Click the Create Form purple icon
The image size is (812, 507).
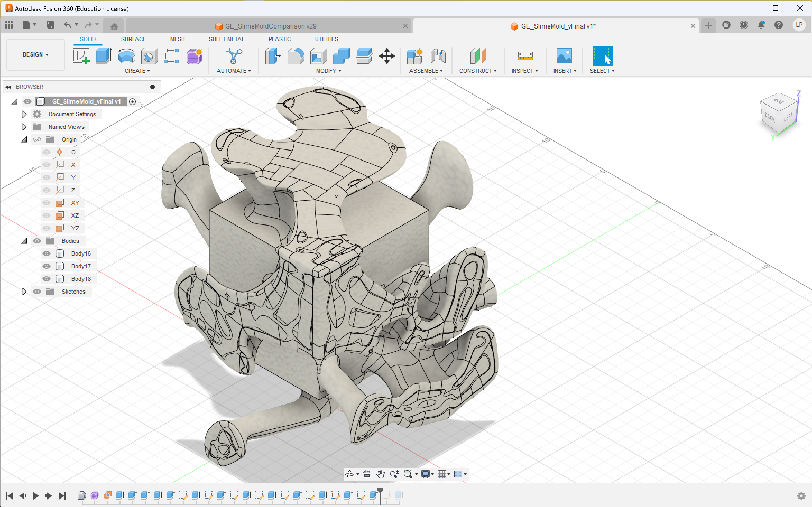(194, 56)
